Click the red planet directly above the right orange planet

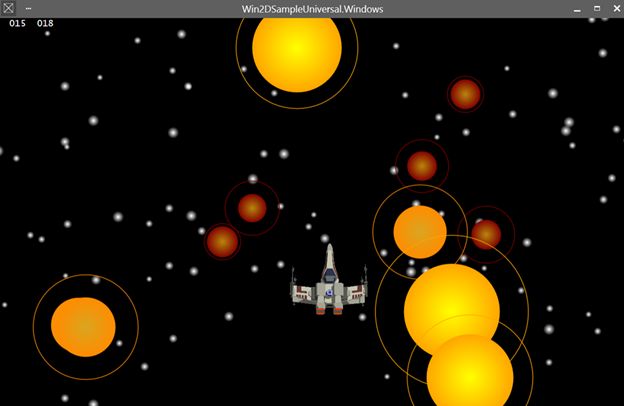point(422,166)
